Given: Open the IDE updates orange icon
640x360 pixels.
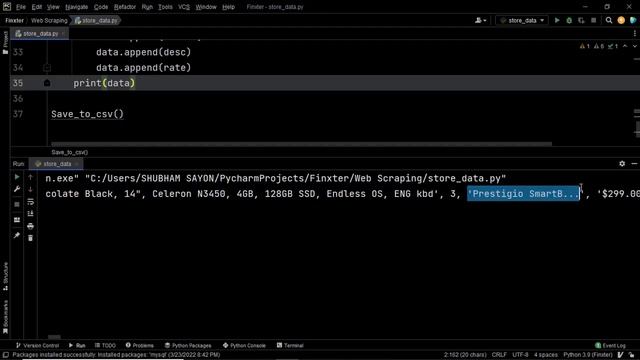Looking at the screenshot, I should pos(621,20).
